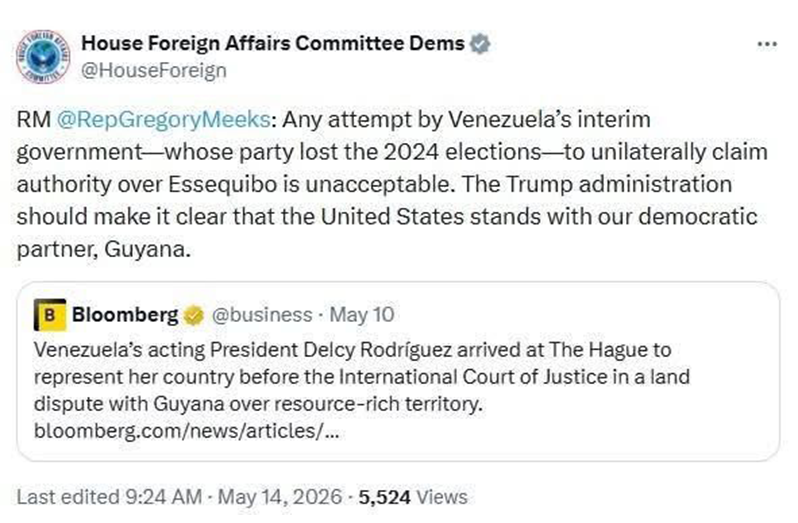
Task: Open quoted post about Delcy Rodríguez
Action: pyautogui.click(x=398, y=371)
